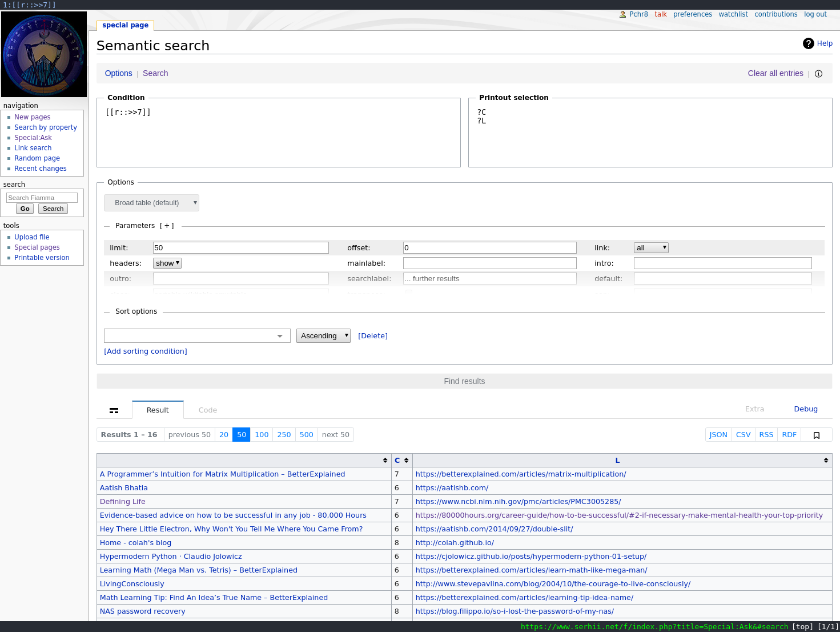This screenshot has height=632, width=840.
Task: Switch to the Code tab
Action: click(208, 410)
